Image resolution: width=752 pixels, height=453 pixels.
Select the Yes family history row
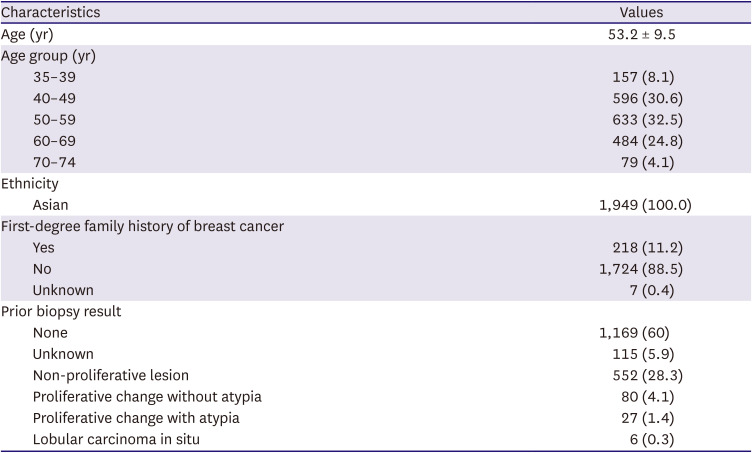coord(44,247)
